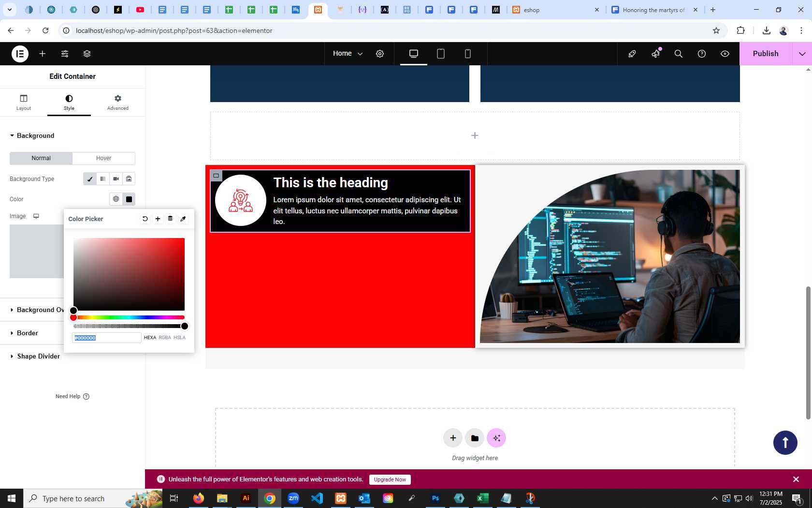Select the programmer image on the right
Image resolution: width=812 pixels, height=508 pixels.
(x=610, y=256)
